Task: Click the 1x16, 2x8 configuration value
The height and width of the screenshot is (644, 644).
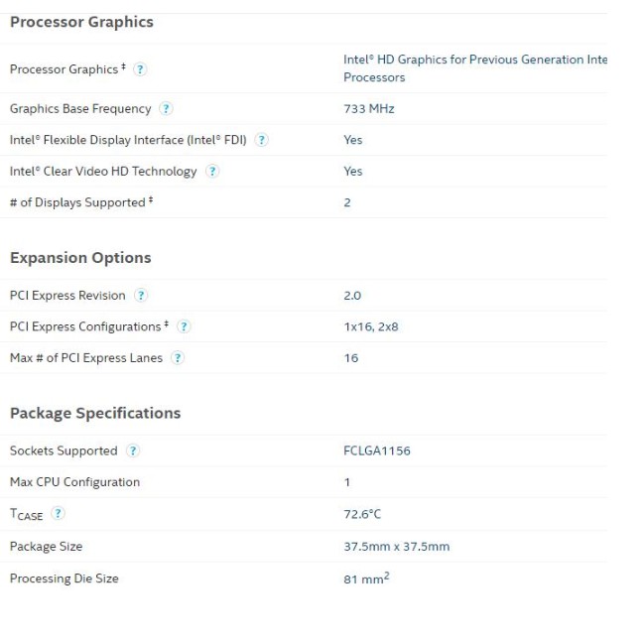Action: coord(371,326)
